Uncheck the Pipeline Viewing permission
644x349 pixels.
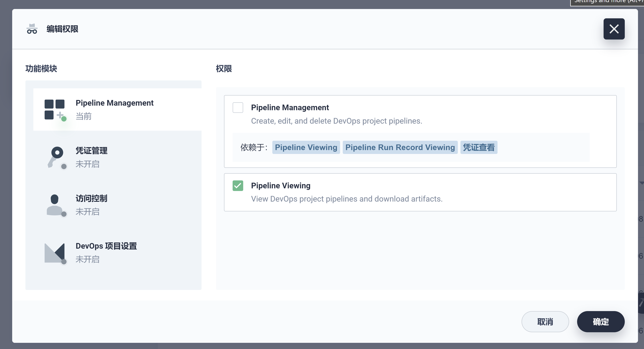pos(238,186)
